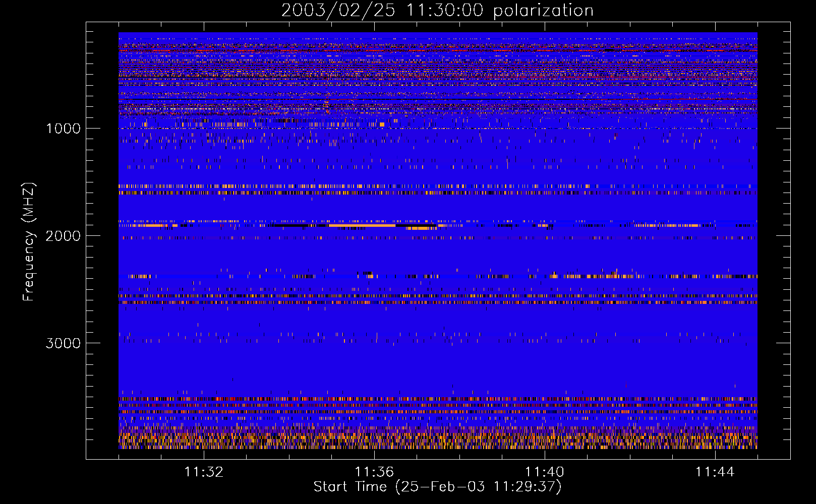The image size is (816, 504).
Task: Click the '1000' frequency axis label
Action: click(x=64, y=129)
